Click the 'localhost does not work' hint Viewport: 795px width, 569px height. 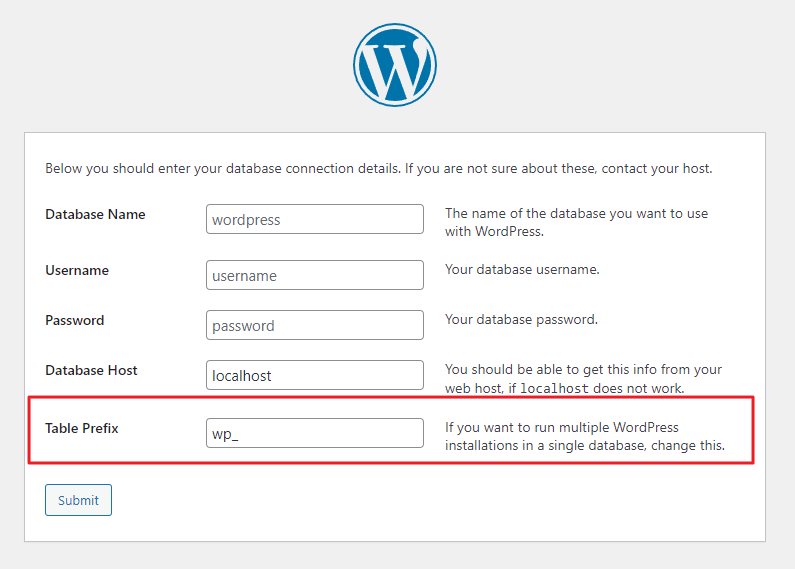pos(584,379)
